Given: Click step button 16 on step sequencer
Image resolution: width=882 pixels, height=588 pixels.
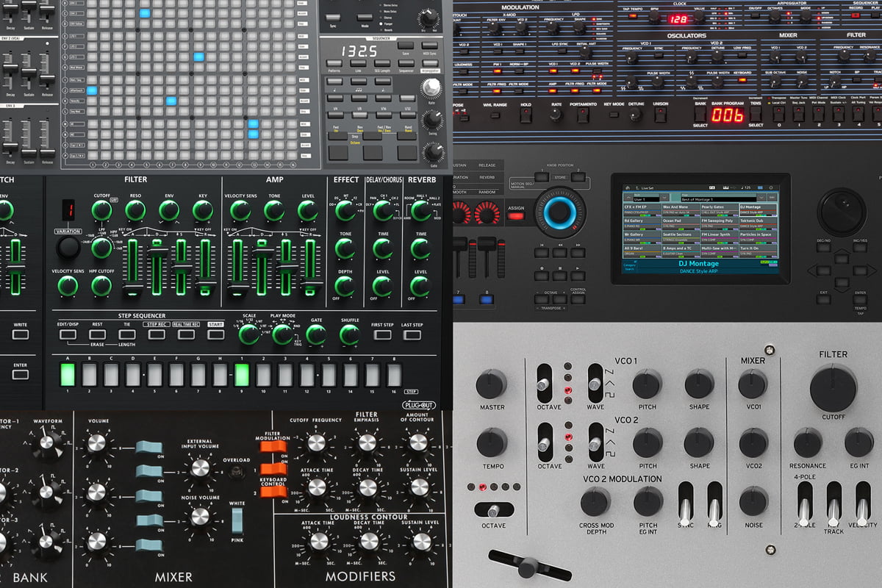Looking at the screenshot, I should click(x=394, y=375).
